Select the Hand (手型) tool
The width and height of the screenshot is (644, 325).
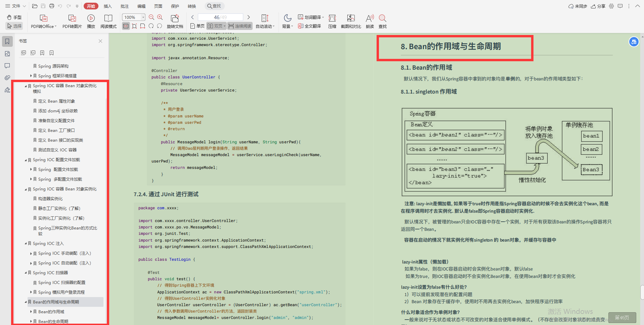(x=14, y=17)
